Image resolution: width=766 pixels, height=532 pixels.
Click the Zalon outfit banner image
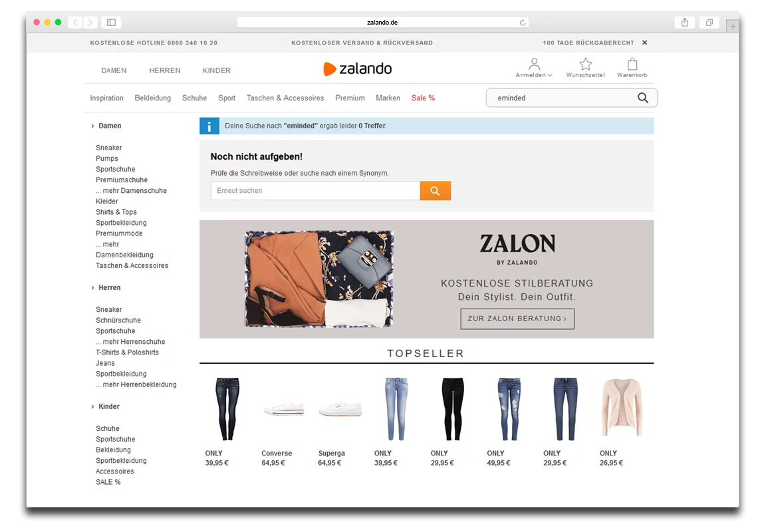[x=319, y=279]
